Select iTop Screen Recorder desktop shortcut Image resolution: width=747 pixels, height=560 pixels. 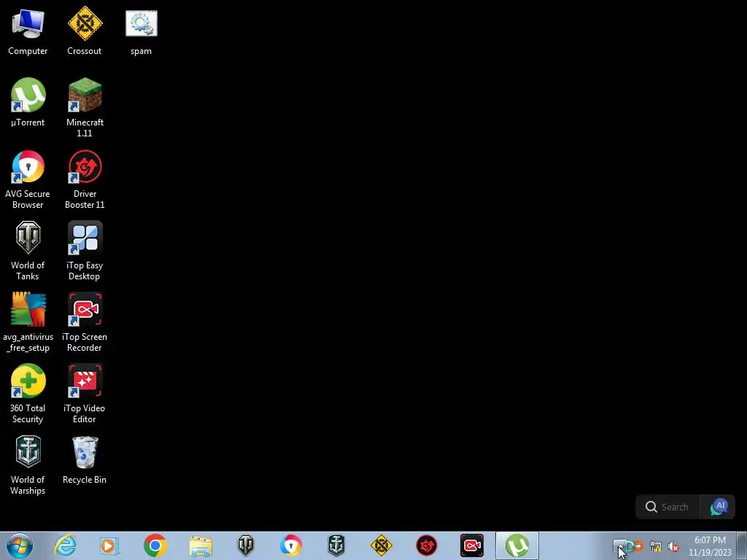85,323
